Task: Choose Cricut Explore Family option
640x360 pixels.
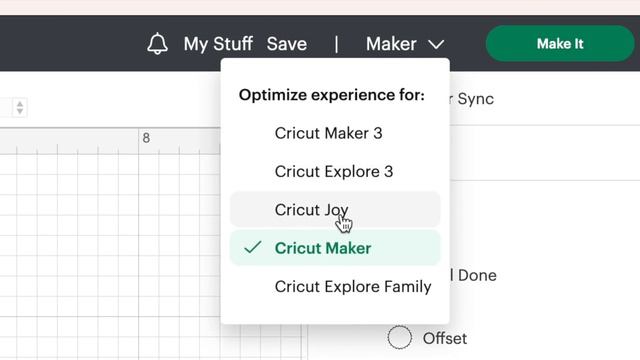Action: pos(335,287)
